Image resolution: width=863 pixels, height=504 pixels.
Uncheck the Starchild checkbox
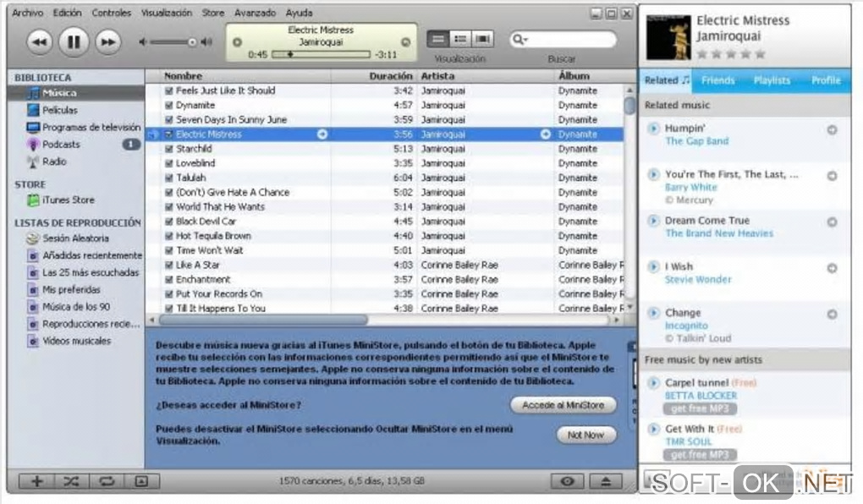(x=169, y=149)
